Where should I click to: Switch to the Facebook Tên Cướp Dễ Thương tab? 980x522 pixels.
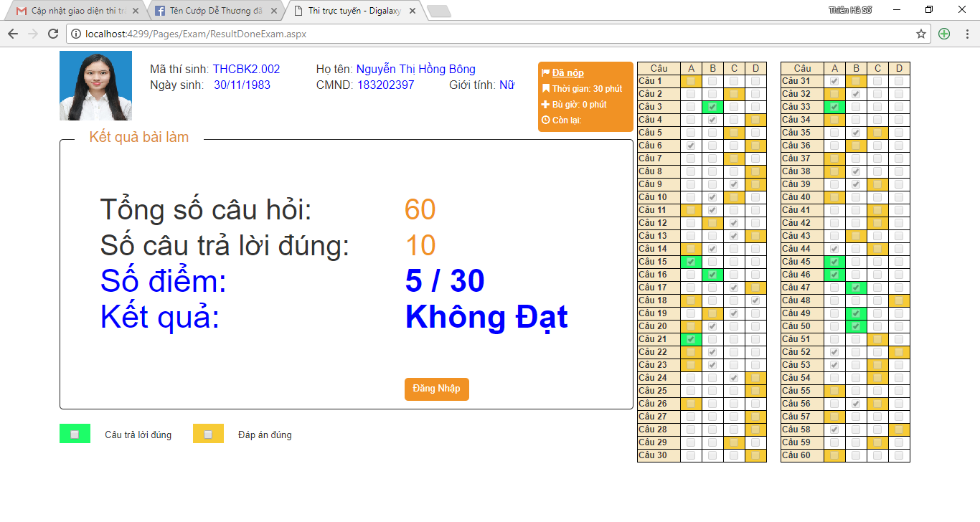point(215,11)
